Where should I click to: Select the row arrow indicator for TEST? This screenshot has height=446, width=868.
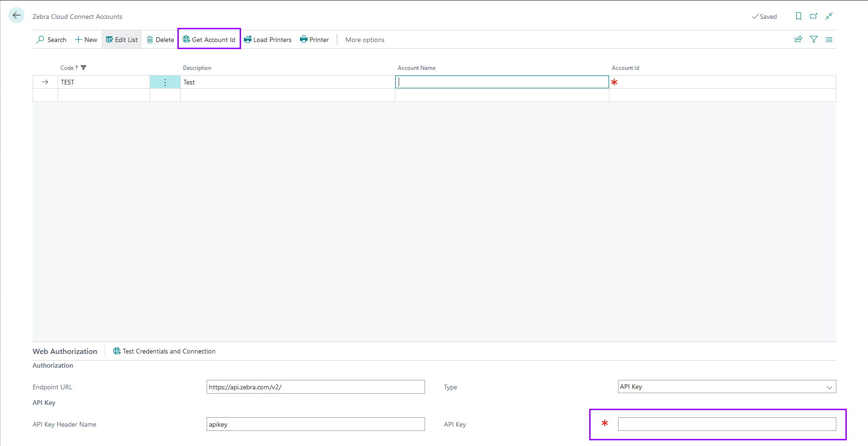pyautogui.click(x=45, y=82)
